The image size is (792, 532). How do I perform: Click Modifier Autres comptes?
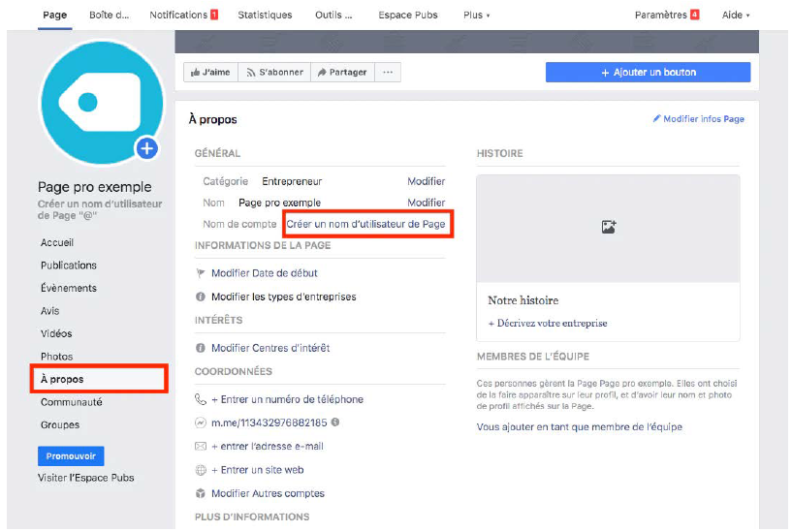[x=268, y=493]
